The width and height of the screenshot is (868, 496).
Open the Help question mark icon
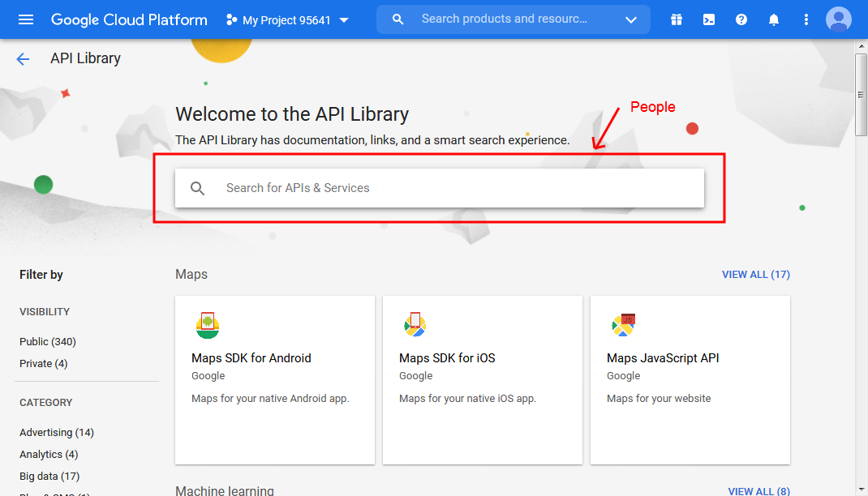741,20
